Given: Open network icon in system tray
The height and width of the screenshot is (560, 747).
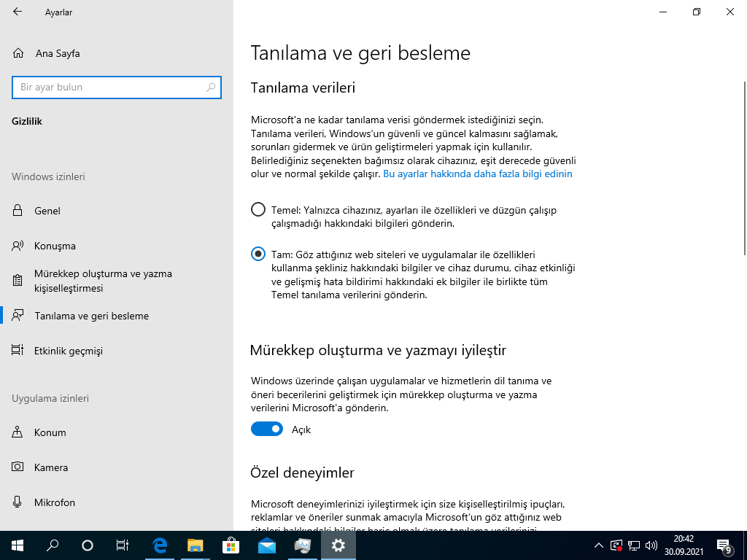Looking at the screenshot, I should click(634, 545).
